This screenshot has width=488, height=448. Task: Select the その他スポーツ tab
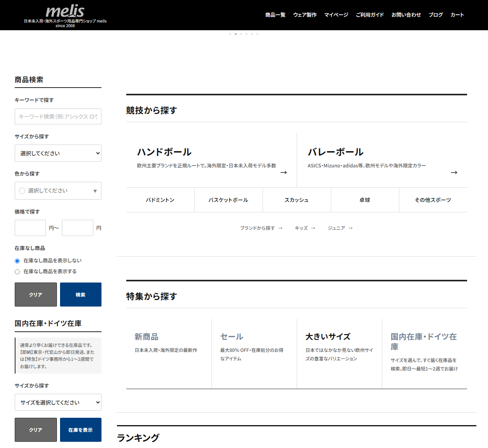click(x=433, y=200)
